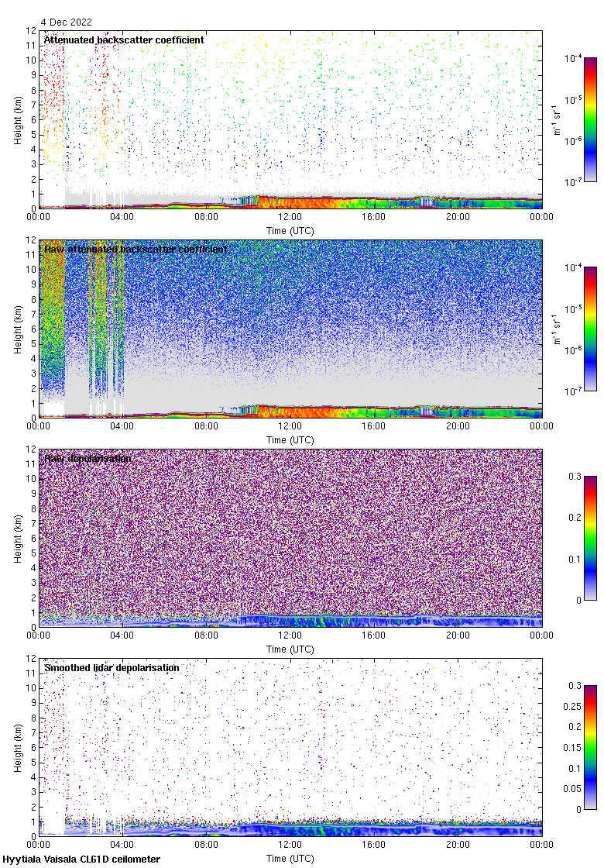Click the 0.2 label on raw depolarisation color bar
604x868 pixels.
[x=575, y=518]
